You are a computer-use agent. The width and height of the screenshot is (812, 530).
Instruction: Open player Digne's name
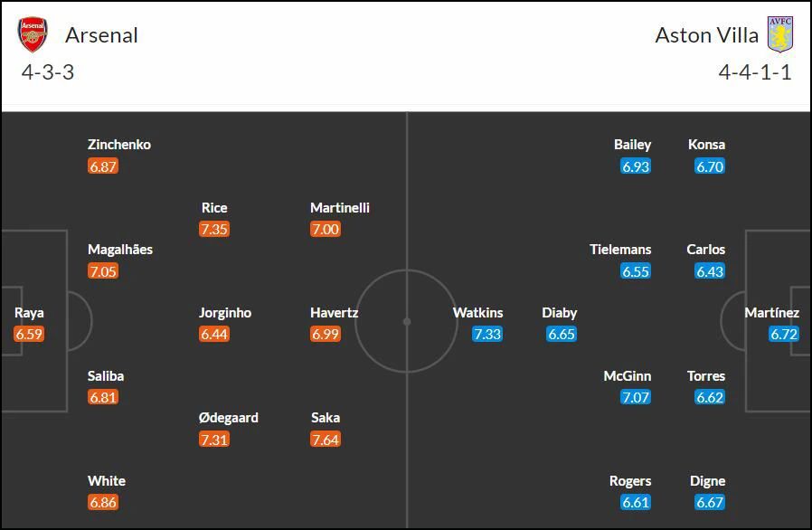[x=707, y=481]
